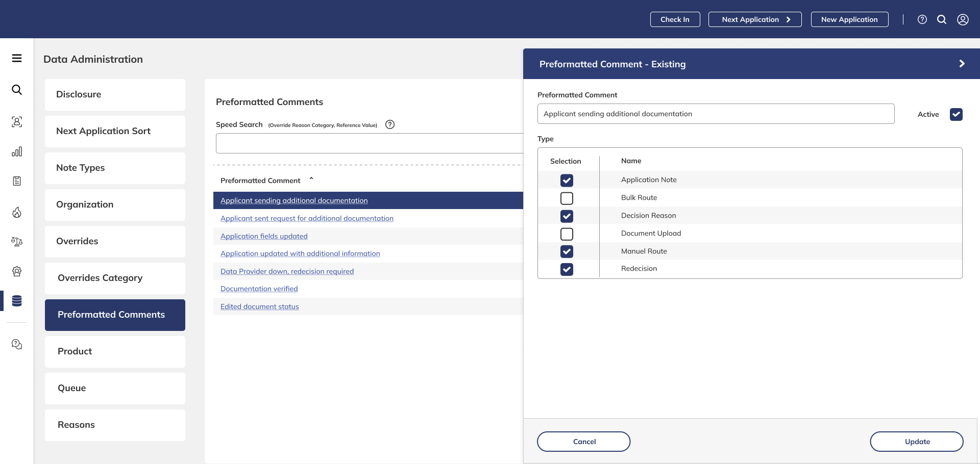Click the header search icon
The width and height of the screenshot is (980, 464).
942,19
